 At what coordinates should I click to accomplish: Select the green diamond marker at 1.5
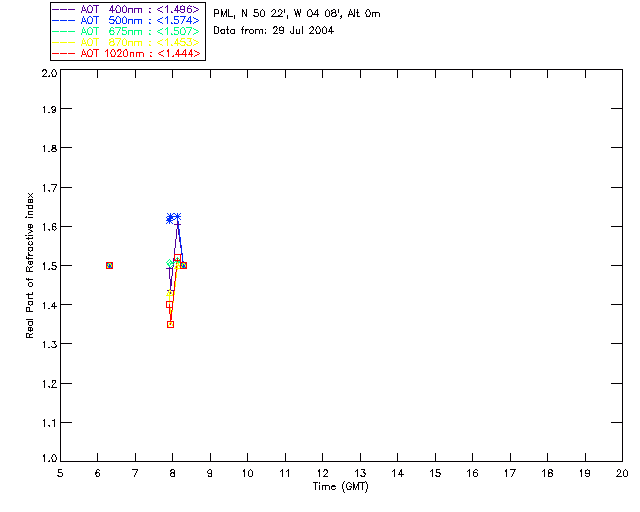tap(170, 263)
